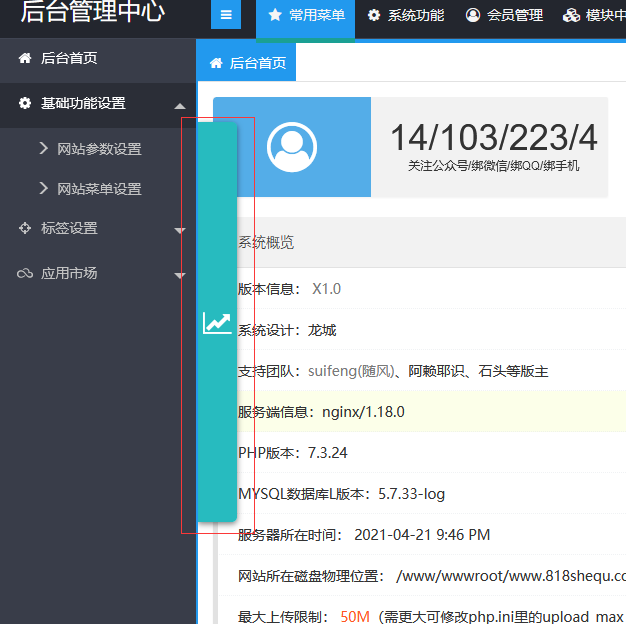Click the 后台管理中心 header title
Screen dimensions: 626x624
(x=93, y=13)
